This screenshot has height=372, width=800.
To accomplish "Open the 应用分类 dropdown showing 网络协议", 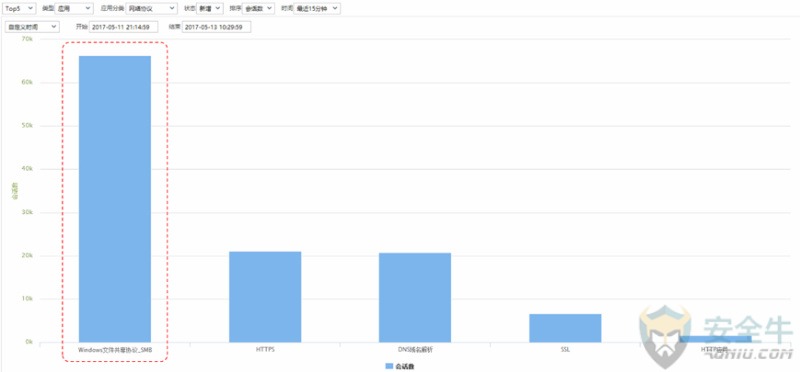I will coord(152,8).
